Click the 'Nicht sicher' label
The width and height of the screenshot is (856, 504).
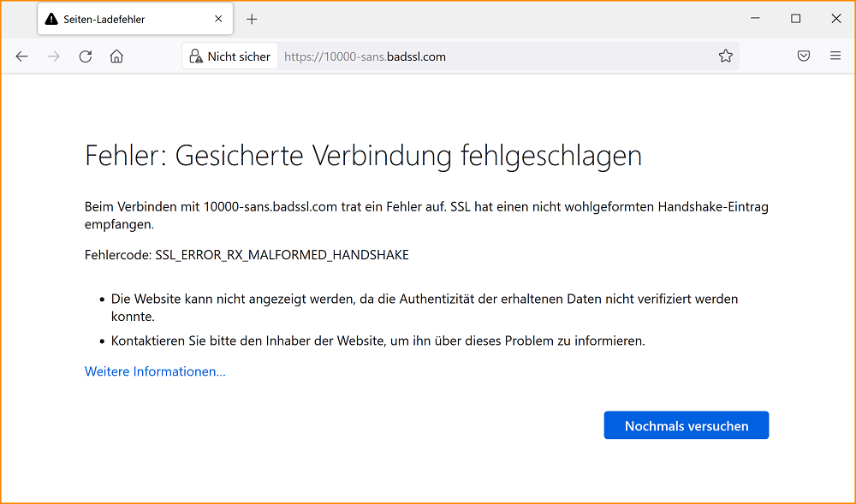tap(239, 56)
